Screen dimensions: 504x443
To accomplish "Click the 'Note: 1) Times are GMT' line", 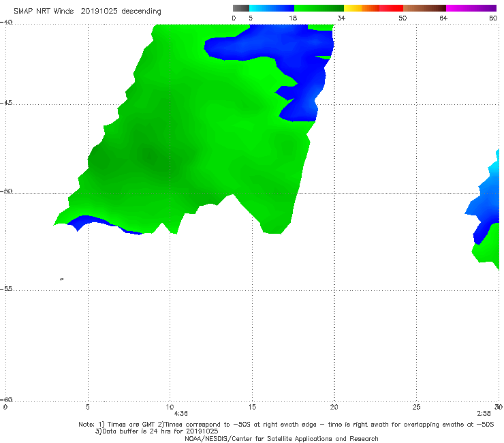I will [x=286, y=425].
